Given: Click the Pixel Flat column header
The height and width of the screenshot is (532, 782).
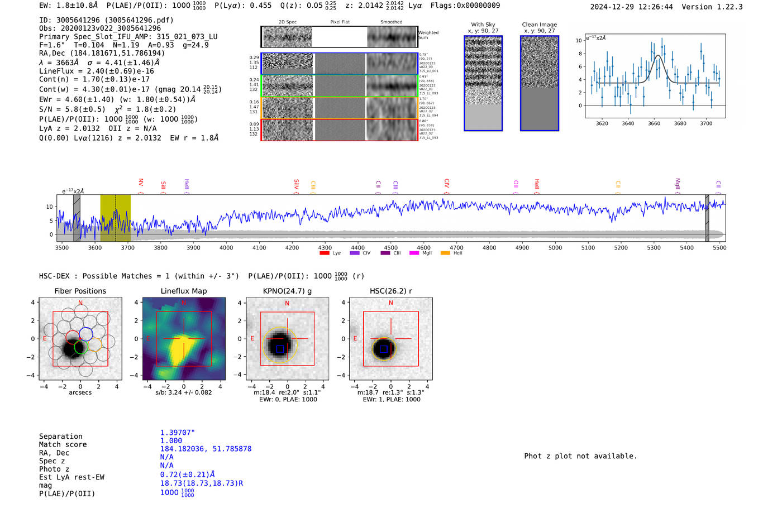Looking at the screenshot, I should 340,22.
